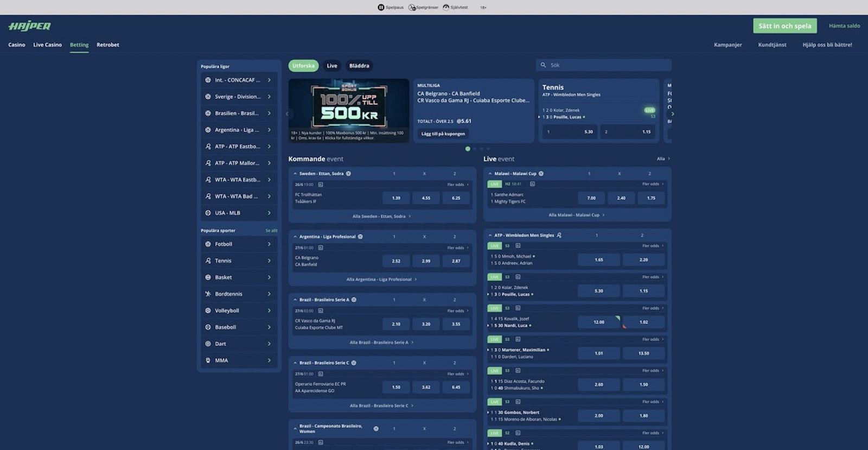868x450 pixels.
Task: Select the Dart sport icon
Action: tap(208, 344)
